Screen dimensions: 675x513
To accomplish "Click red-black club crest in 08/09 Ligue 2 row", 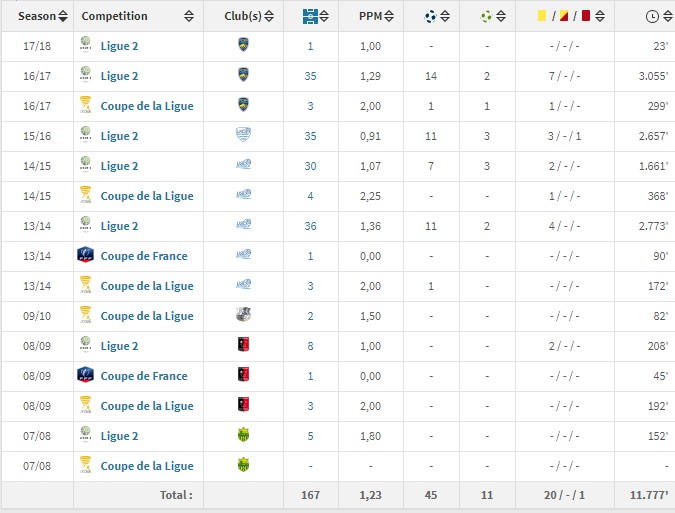I will 243,345.
